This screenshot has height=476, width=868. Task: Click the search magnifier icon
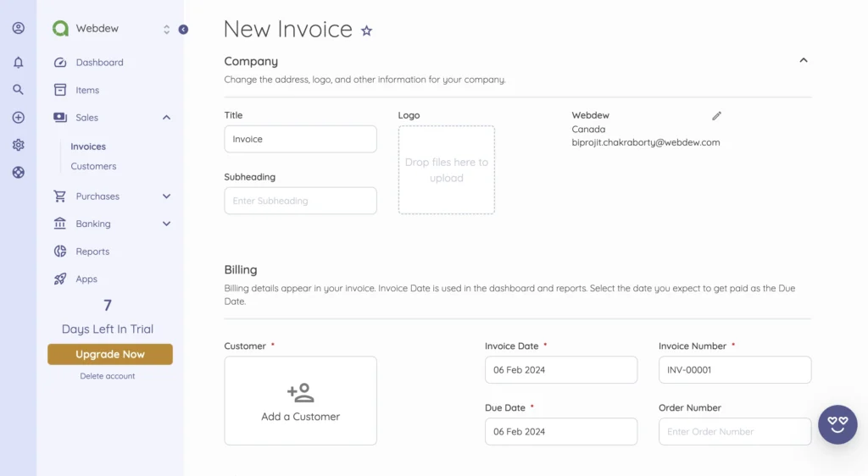coord(18,90)
